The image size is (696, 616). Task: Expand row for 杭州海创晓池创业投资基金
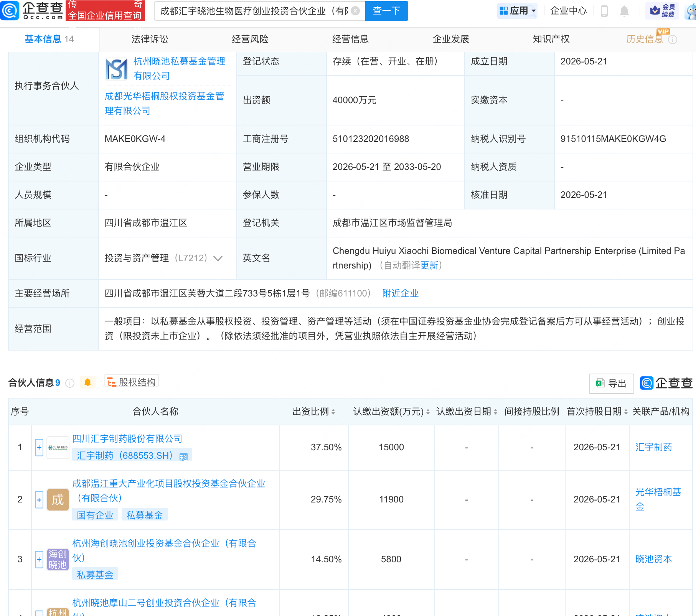pyautogui.click(x=39, y=559)
